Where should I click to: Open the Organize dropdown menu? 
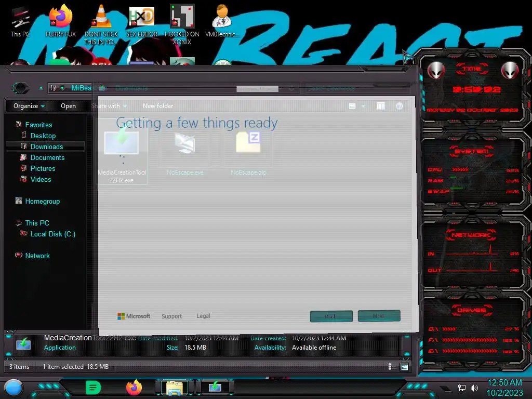click(29, 106)
